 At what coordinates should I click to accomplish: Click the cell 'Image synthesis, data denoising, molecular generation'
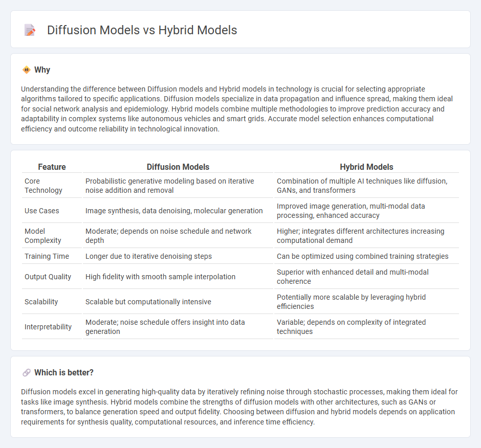[178, 211]
